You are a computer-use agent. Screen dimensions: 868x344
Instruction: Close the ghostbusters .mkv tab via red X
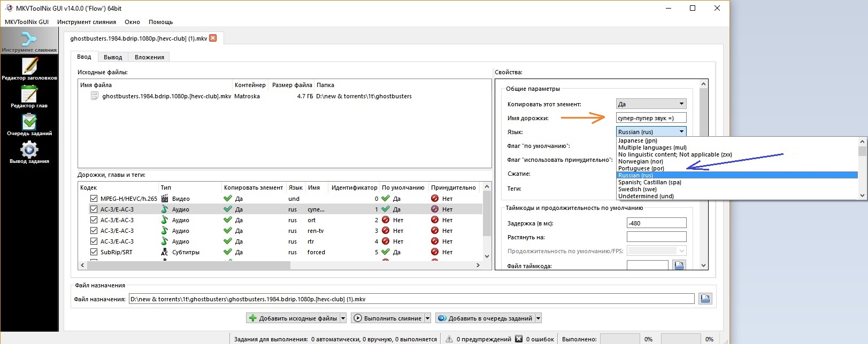213,38
